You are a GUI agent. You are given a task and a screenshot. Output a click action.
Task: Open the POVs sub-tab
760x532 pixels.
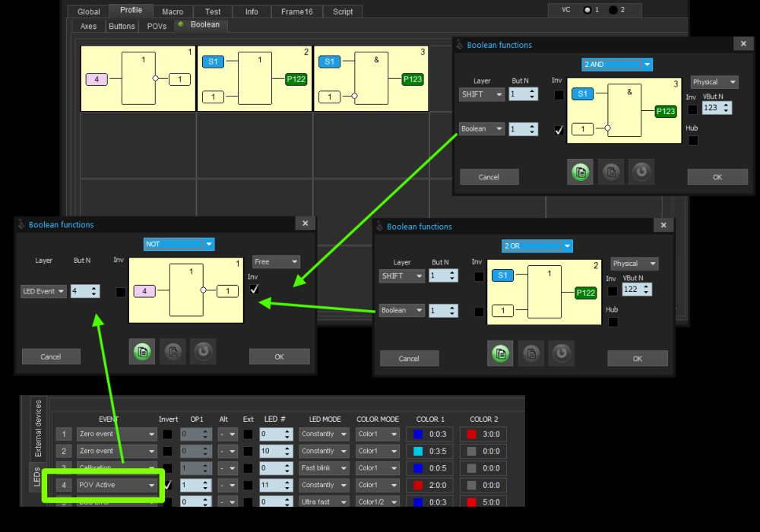tap(157, 26)
